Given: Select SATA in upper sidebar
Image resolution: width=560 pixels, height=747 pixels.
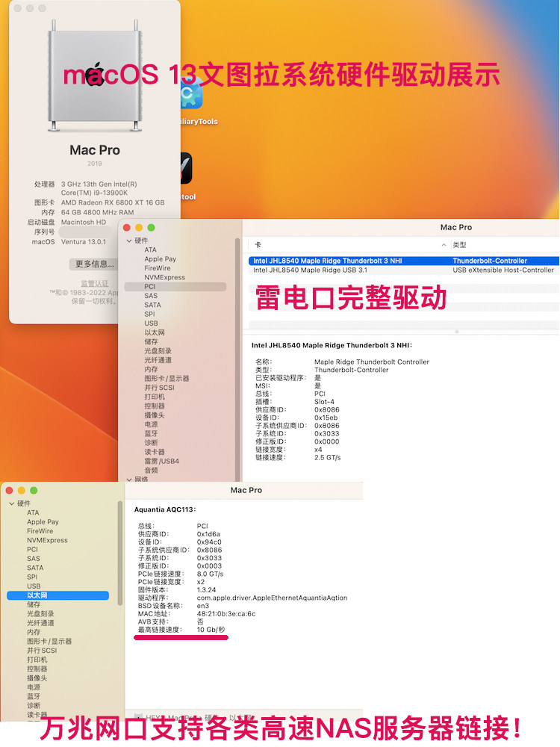Looking at the screenshot, I should 152,305.
